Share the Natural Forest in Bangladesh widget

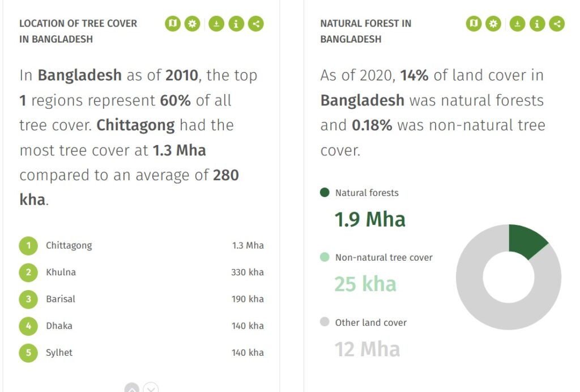click(x=557, y=24)
